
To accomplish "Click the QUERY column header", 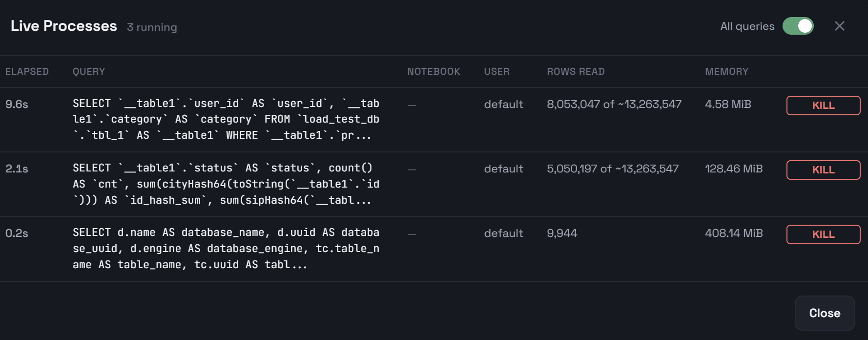I will (x=89, y=71).
